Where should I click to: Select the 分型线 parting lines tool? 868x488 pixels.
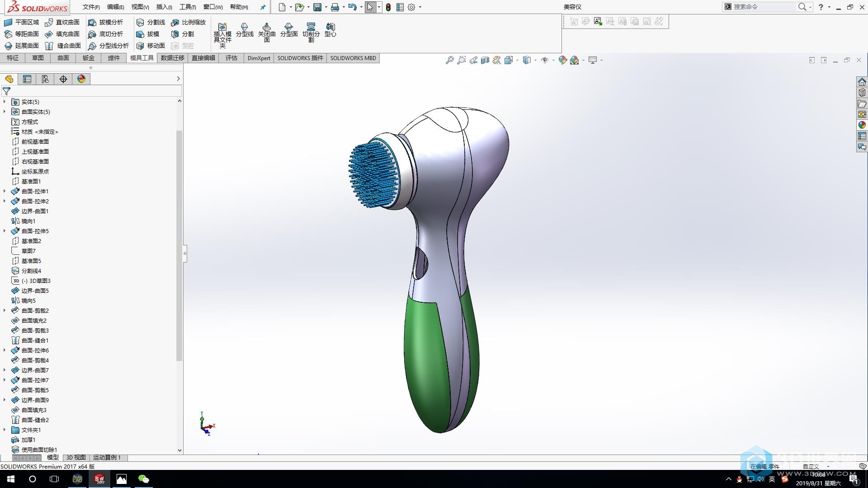tap(245, 30)
